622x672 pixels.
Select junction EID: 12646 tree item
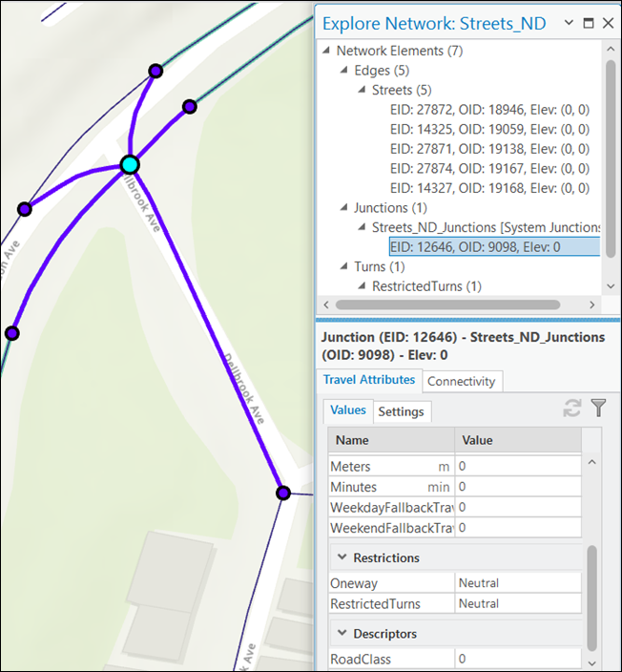(x=475, y=246)
